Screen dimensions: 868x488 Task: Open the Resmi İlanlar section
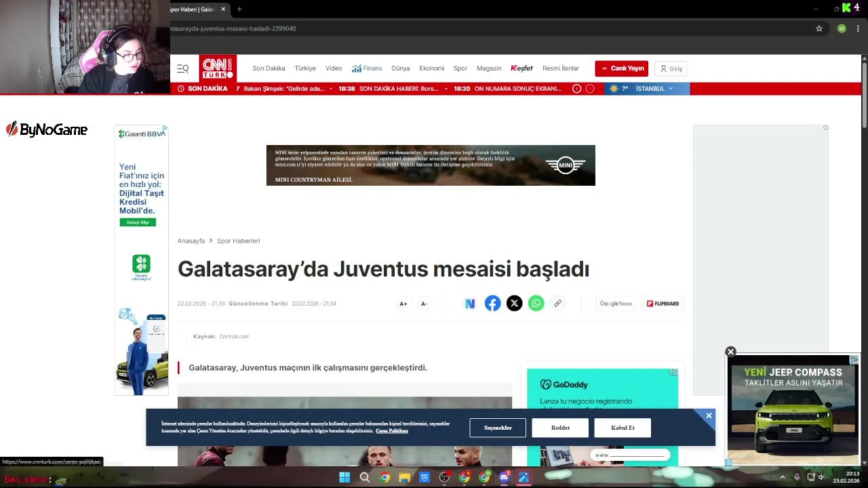pyautogui.click(x=561, y=68)
